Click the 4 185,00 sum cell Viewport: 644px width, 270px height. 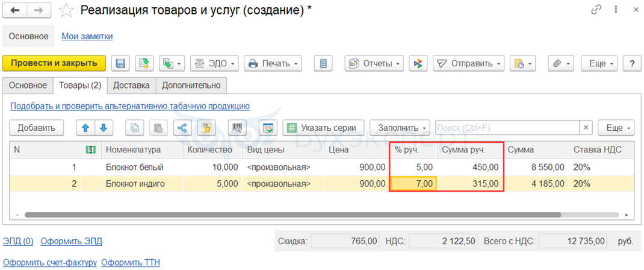(x=536, y=184)
